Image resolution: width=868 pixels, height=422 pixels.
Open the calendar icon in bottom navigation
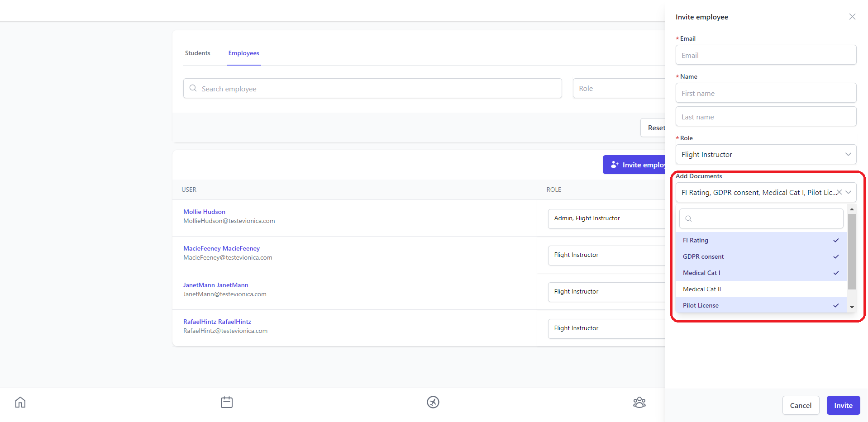click(227, 402)
